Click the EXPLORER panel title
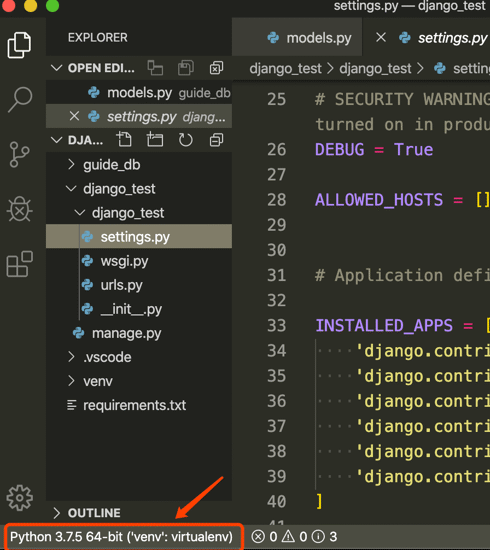Screen dimensions: 490x550 click(98, 38)
